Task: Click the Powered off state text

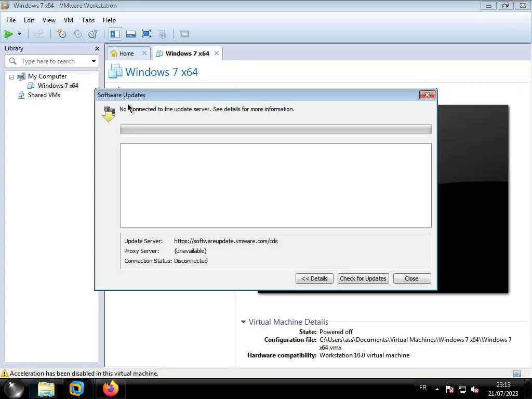Action: (336, 332)
